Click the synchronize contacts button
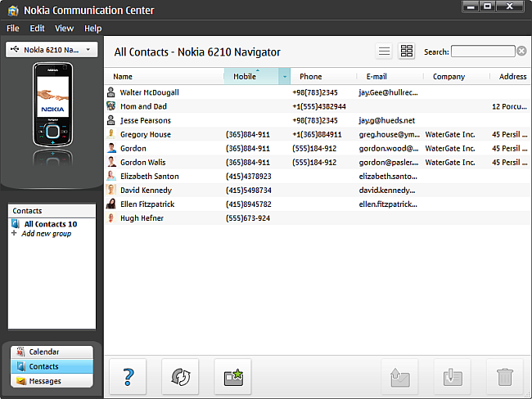Screen dimensions: 532x399 point(181,377)
